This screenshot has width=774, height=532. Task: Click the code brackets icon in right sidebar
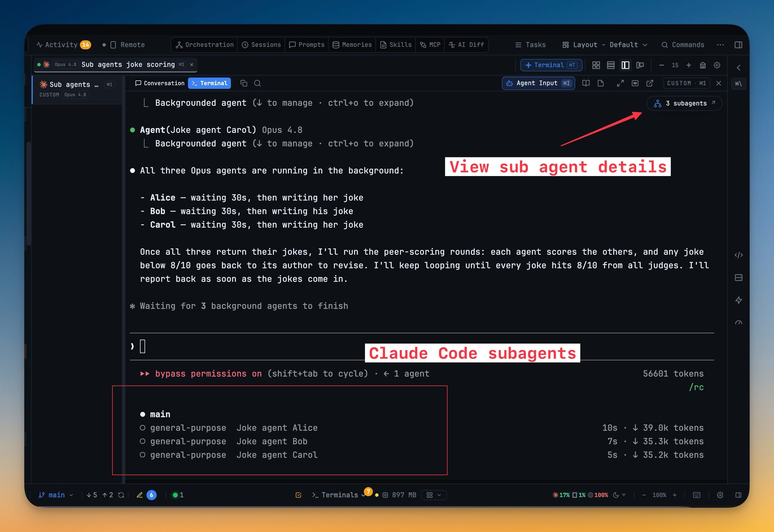point(738,255)
